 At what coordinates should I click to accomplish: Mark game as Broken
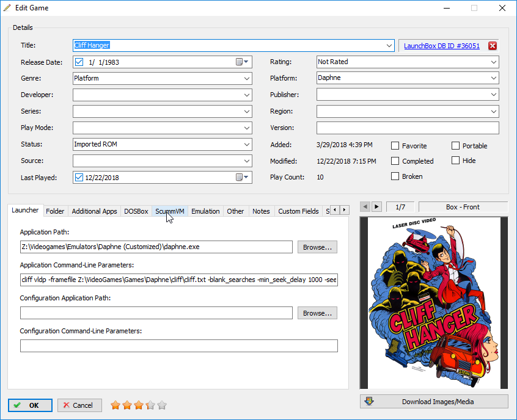(395, 176)
